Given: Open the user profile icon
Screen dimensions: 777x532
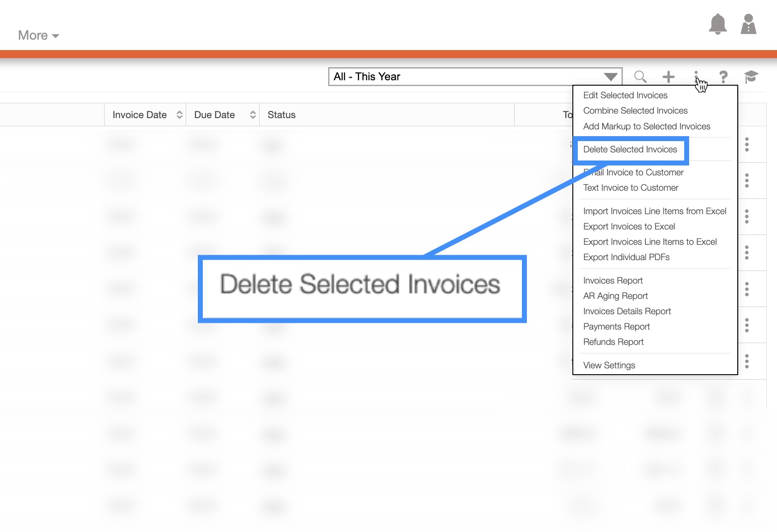Looking at the screenshot, I should (x=748, y=24).
